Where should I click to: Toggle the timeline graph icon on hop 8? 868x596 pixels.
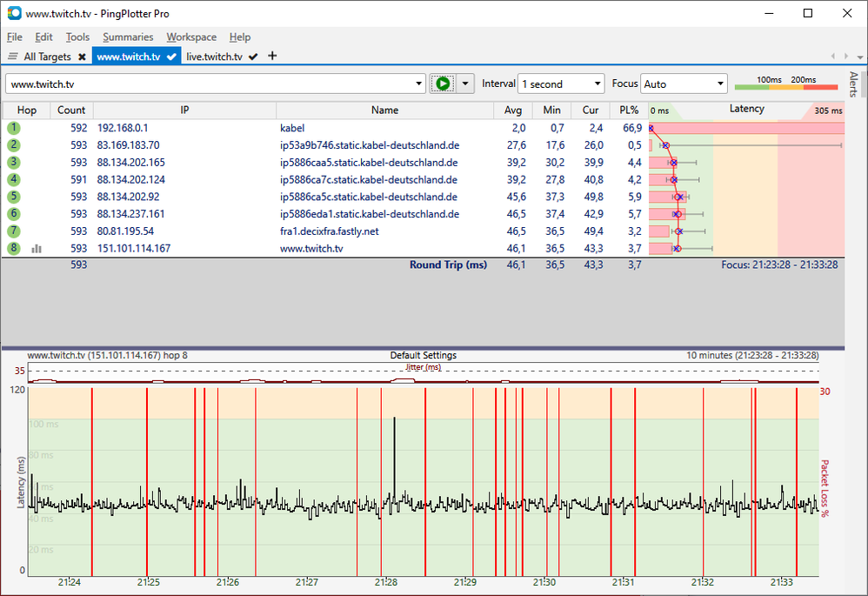(x=37, y=249)
